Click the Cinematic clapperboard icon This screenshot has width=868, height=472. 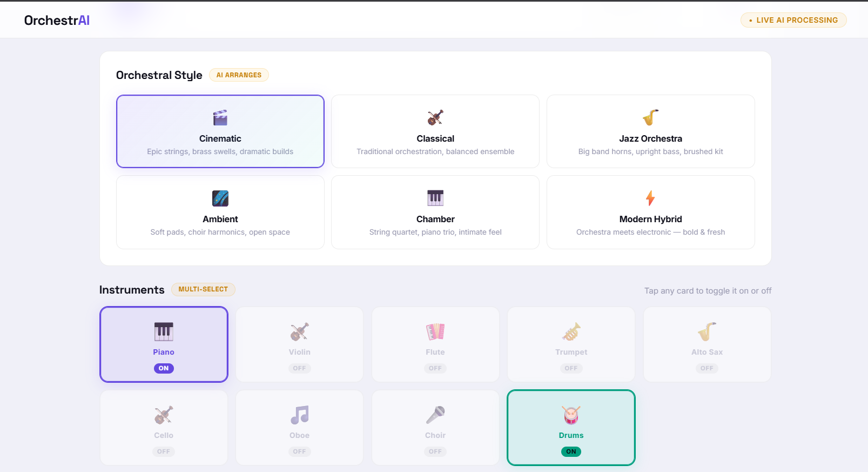point(220,117)
